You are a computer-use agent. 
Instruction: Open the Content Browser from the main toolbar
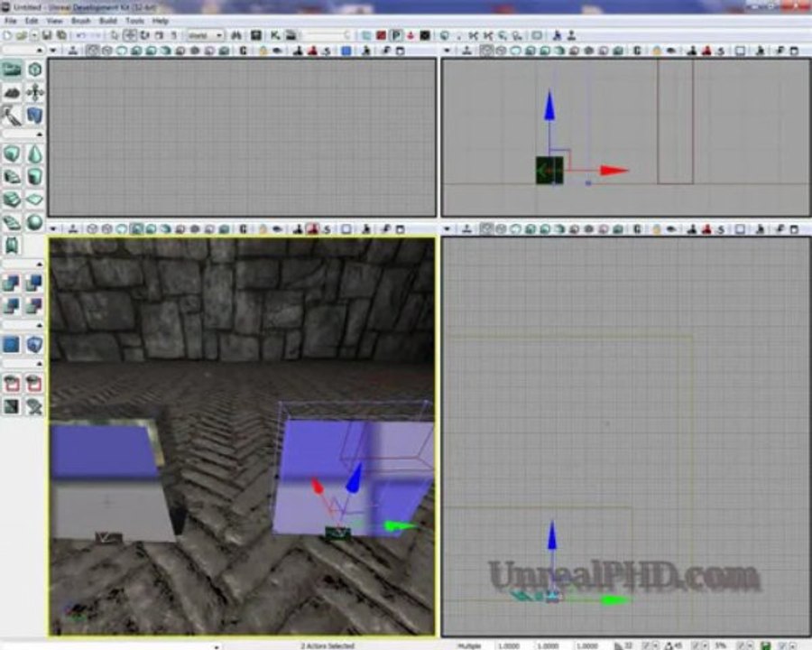pos(256,35)
